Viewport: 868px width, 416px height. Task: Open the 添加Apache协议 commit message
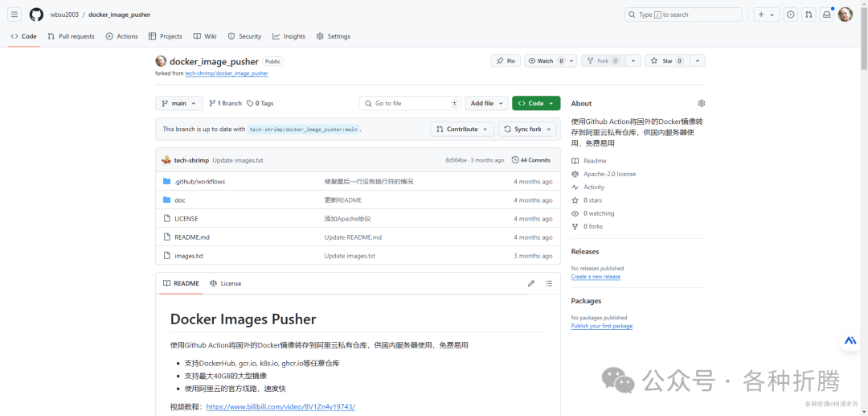(348, 219)
